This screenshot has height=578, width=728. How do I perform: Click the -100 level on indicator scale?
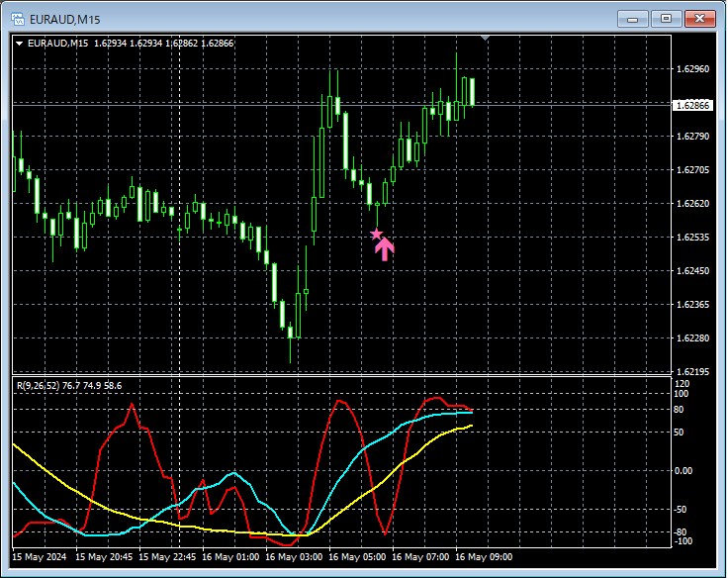[682, 541]
